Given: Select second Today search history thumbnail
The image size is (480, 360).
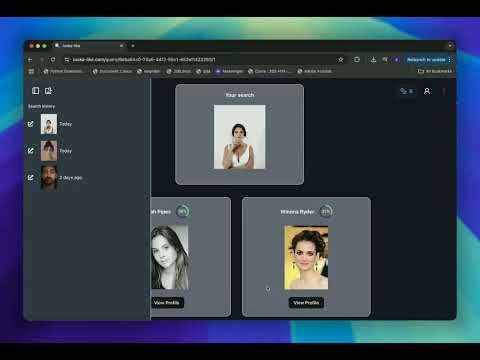Looking at the screenshot, I should (x=49, y=151).
